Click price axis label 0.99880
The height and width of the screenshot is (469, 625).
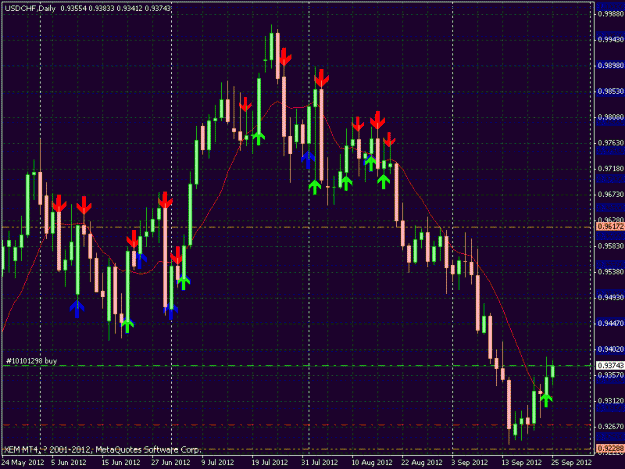pos(611,14)
